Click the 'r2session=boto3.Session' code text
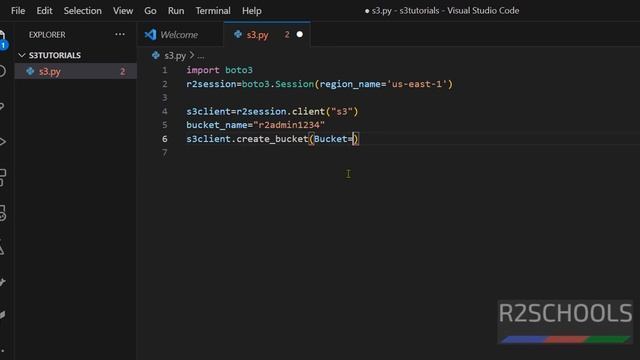This screenshot has height=360, width=640. tap(250, 84)
